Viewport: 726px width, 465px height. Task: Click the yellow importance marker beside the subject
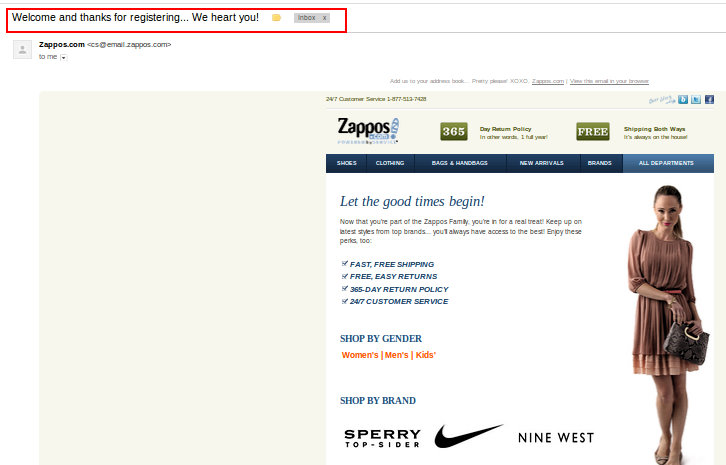(x=276, y=18)
